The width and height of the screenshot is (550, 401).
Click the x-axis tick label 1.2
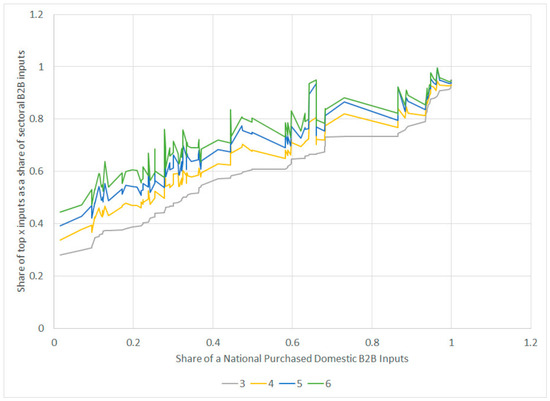pos(530,342)
